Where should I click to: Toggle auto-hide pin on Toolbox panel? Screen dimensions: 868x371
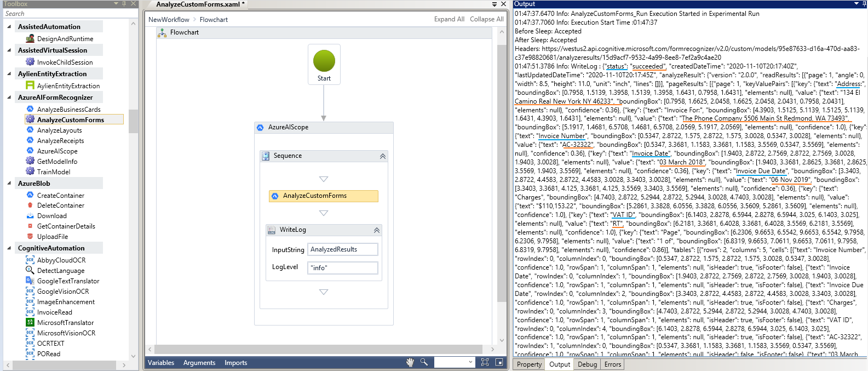(124, 4)
